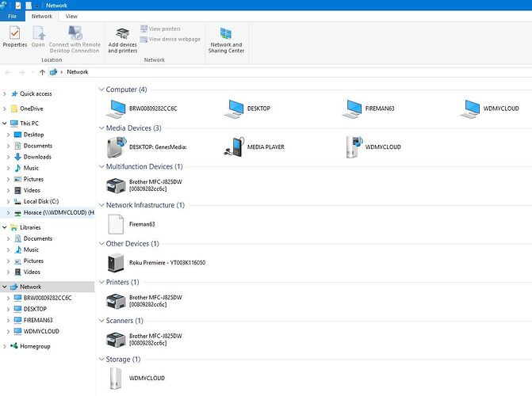Click the Forward navigation arrow
The width and height of the screenshot is (532, 396).
click(x=21, y=72)
